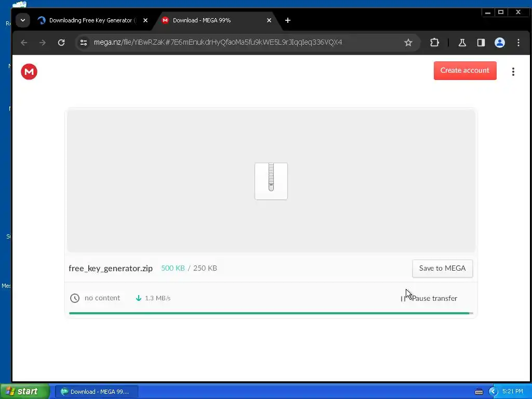The width and height of the screenshot is (532, 399).
Task: Close the Download - MEGA tab
Action: (269, 20)
